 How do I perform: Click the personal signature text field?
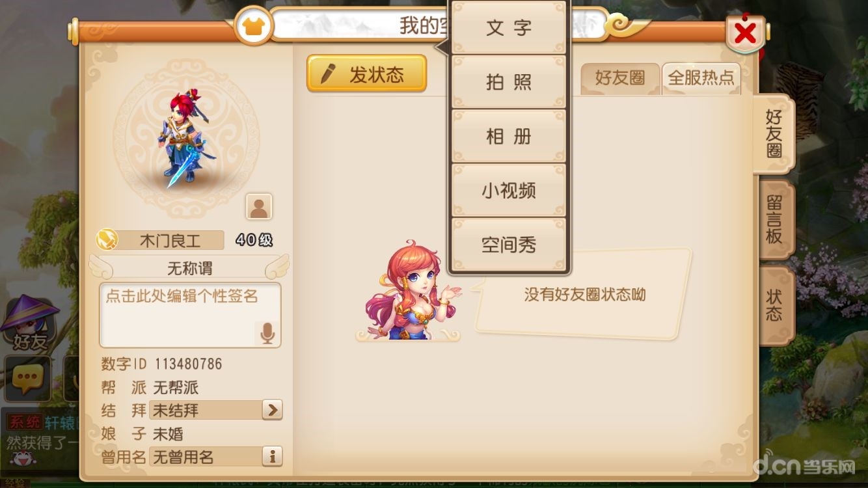(x=190, y=315)
